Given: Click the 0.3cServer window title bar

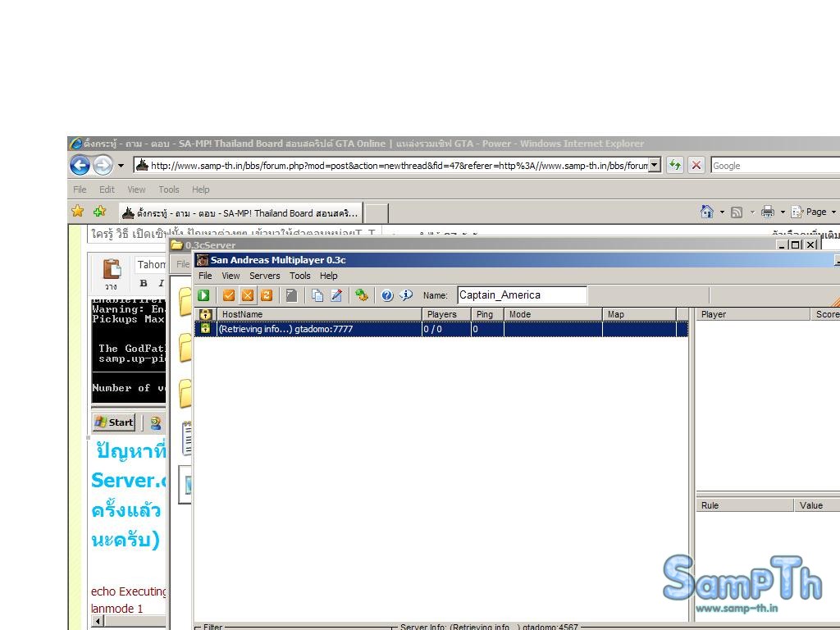Looking at the screenshot, I should coord(472,244).
